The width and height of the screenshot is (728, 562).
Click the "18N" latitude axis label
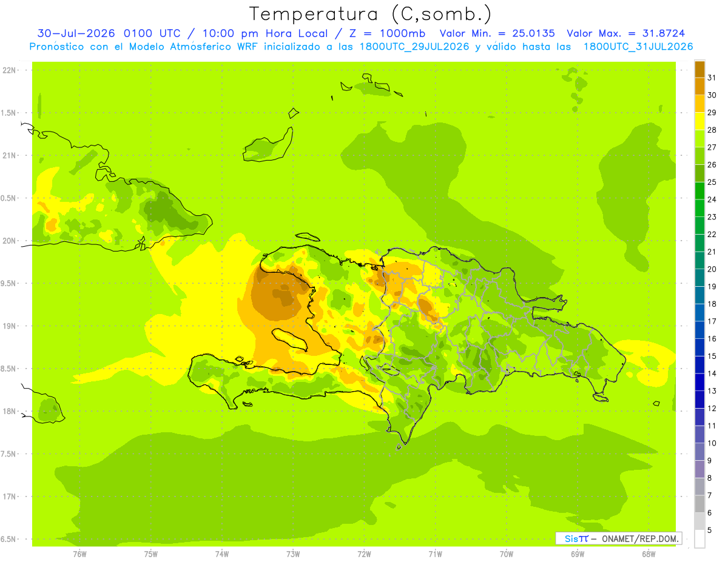pyautogui.click(x=10, y=412)
